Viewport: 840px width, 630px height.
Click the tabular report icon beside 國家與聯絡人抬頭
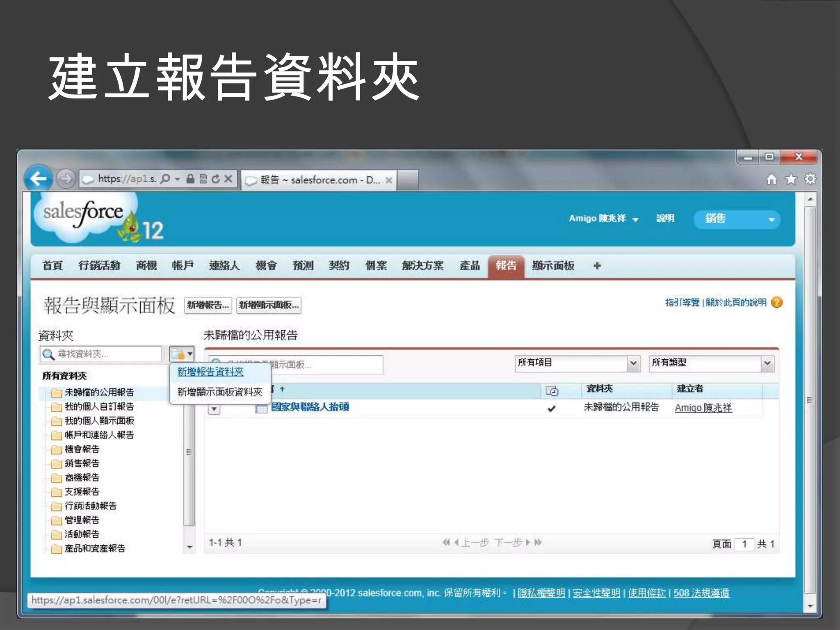click(x=261, y=409)
